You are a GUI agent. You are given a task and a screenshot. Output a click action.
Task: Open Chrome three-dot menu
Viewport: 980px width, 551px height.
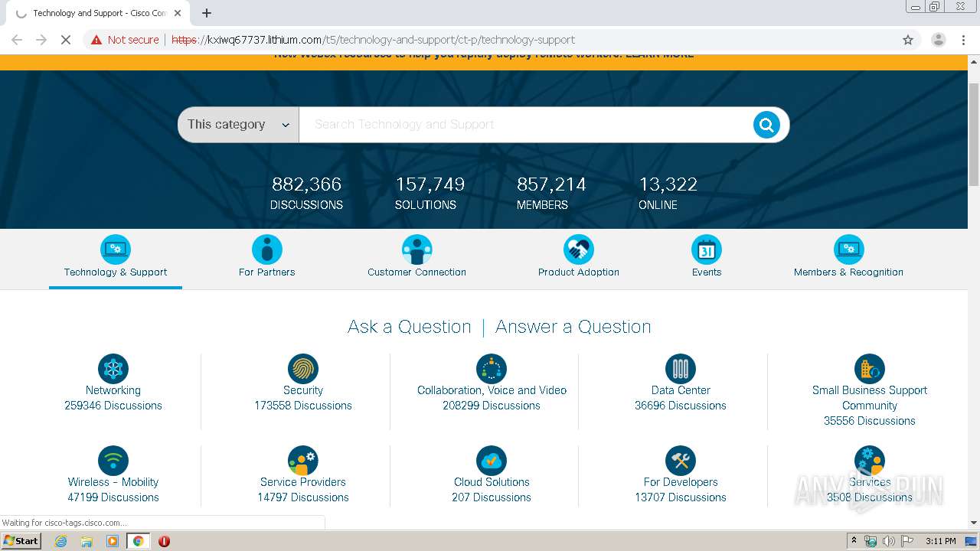[963, 40]
